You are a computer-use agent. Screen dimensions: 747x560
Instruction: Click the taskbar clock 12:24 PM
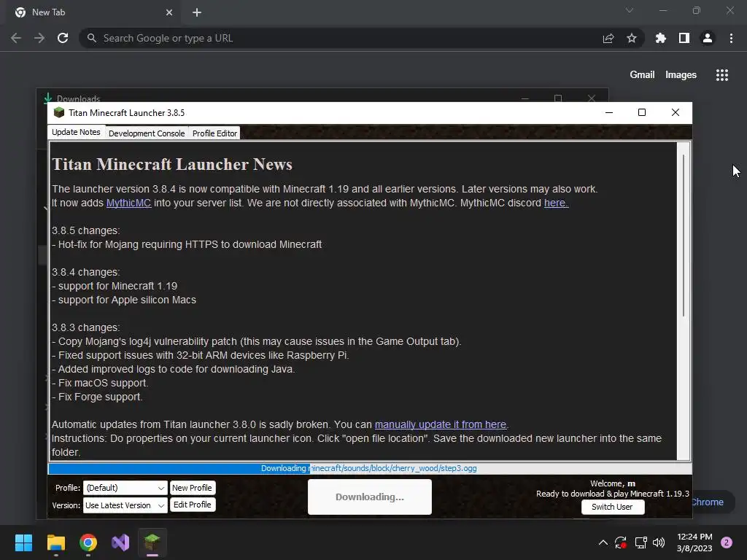tap(694, 537)
